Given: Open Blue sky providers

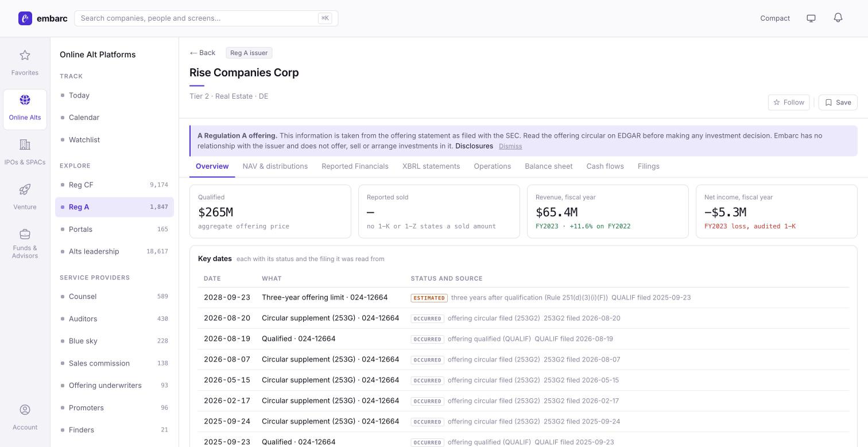Looking at the screenshot, I should coord(114,341).
